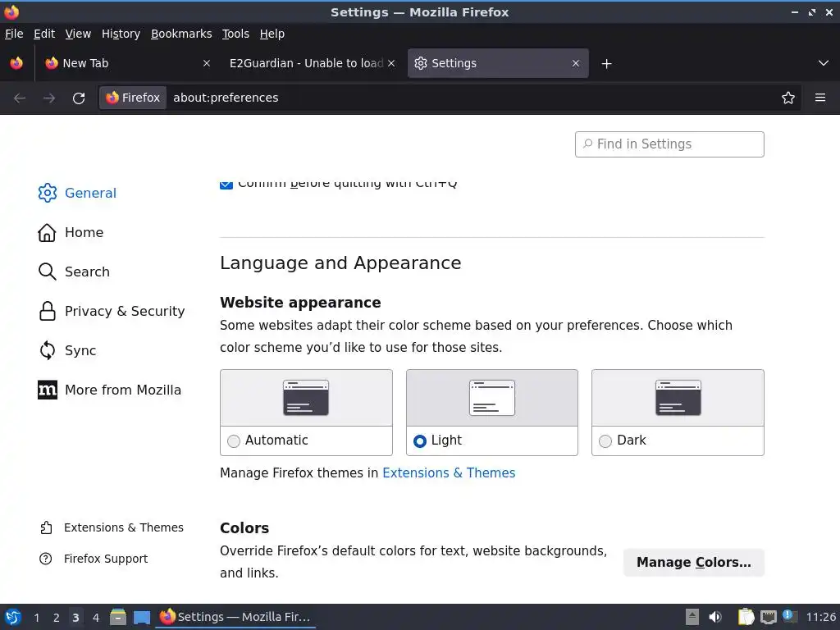This screenshot has height=630, width=840.
Task: Select the Light website appearance radio
Action: point(420,441)
